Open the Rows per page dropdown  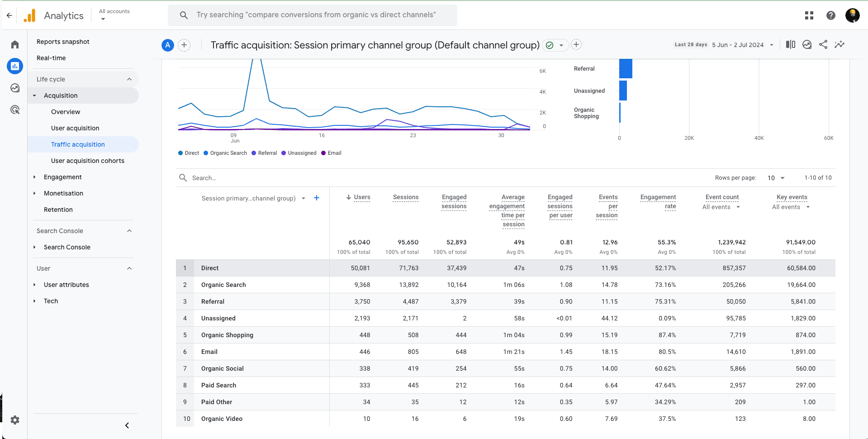[x=776, y=178]
